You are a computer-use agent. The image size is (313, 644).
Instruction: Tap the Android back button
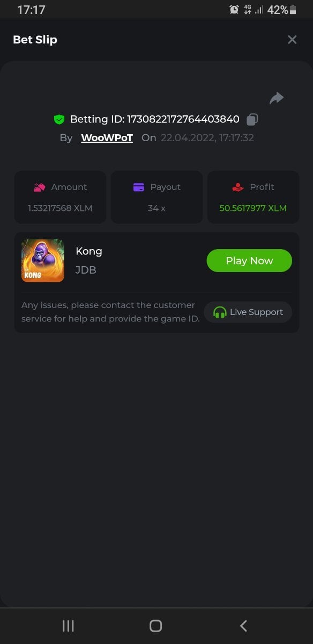tap(243, 626)
